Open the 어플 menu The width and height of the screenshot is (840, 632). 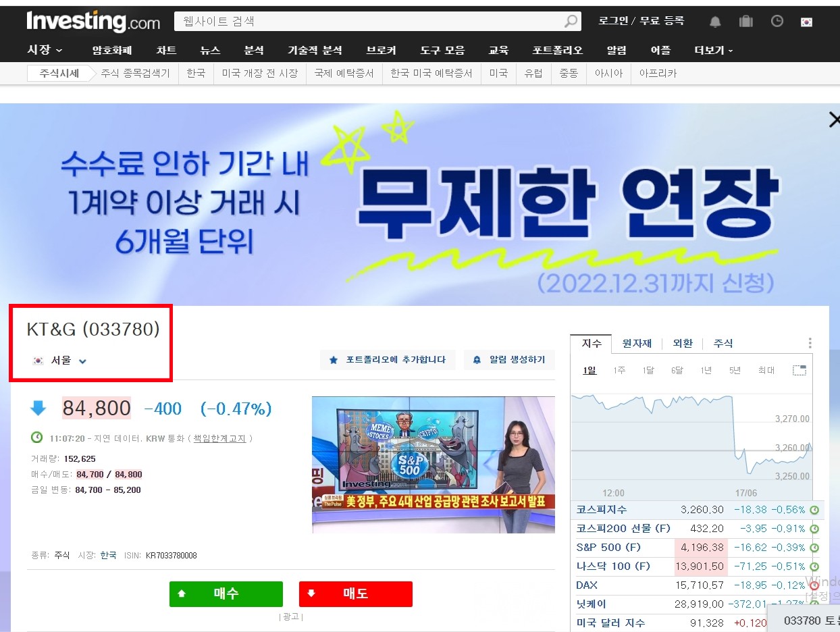[660, 50]
